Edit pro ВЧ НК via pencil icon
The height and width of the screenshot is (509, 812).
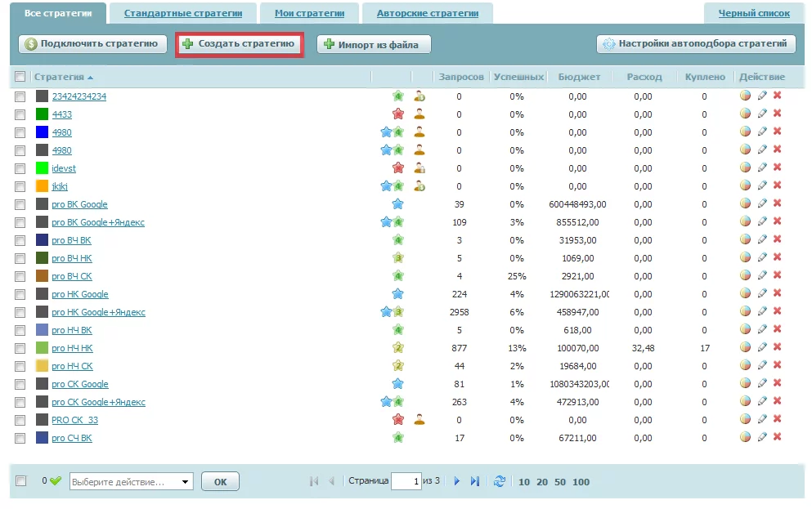[x=762, y=257]
